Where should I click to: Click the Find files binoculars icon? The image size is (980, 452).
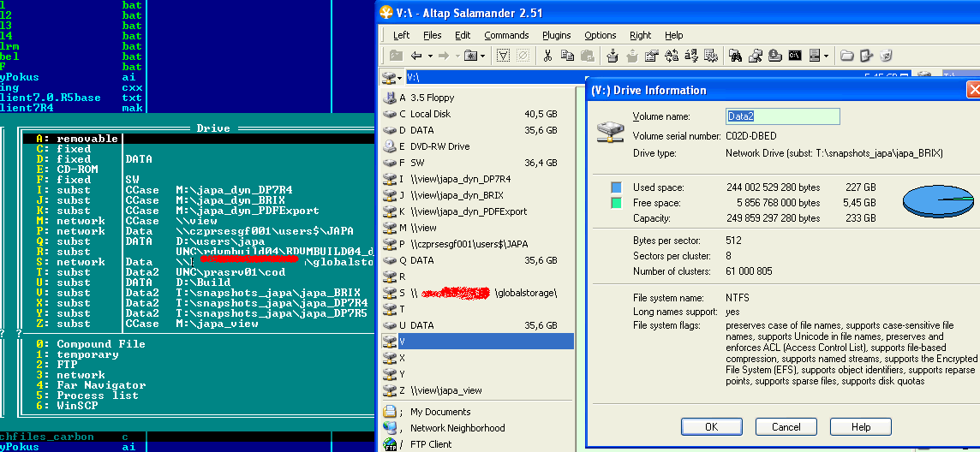click(x=736, y=56)
